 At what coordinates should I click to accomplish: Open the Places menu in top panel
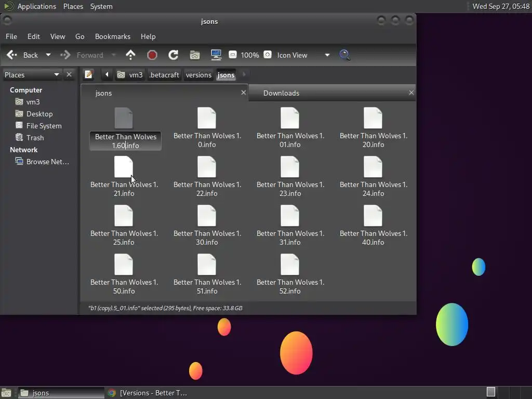coord(73,6)
